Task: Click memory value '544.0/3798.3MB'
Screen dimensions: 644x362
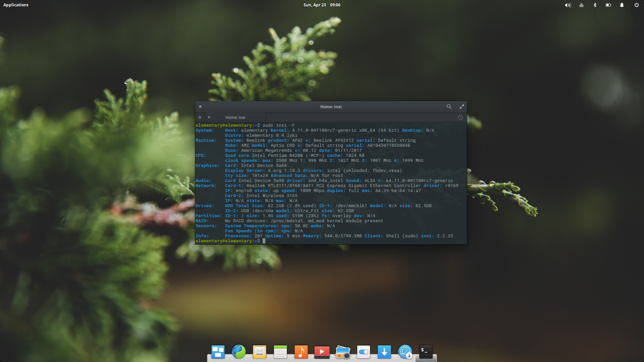Action: (x=343, y=236)
